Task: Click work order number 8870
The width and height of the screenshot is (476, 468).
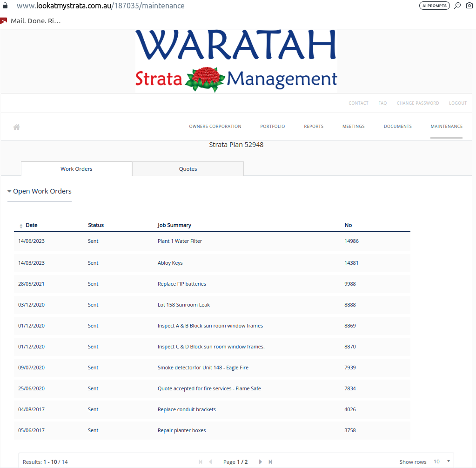Action: click(350, 347)
